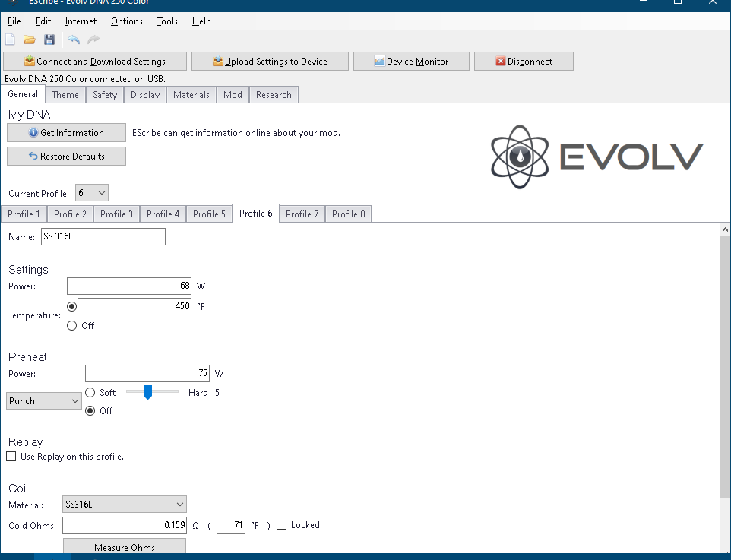
Task: Check the Locked cold ohms checkbox
Action: [282, 525]
